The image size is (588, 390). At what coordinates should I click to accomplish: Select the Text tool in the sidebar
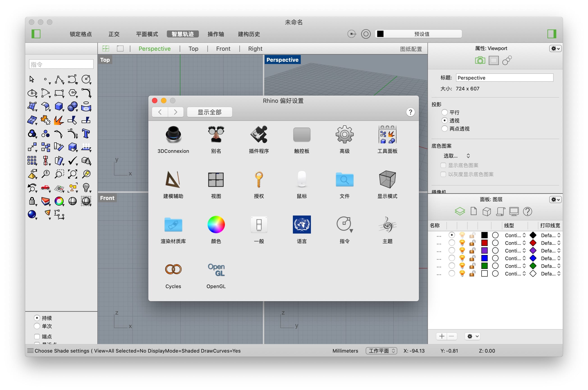click(86, 133)
